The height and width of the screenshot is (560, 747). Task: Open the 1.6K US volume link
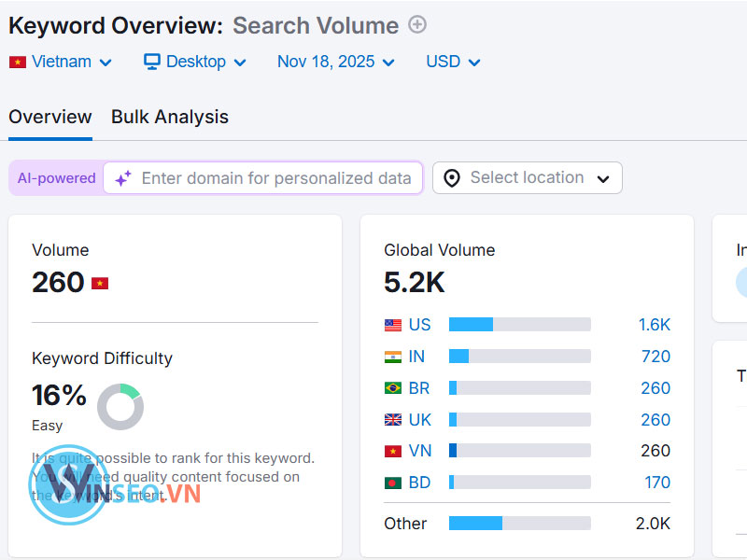(x=654, y=324)
